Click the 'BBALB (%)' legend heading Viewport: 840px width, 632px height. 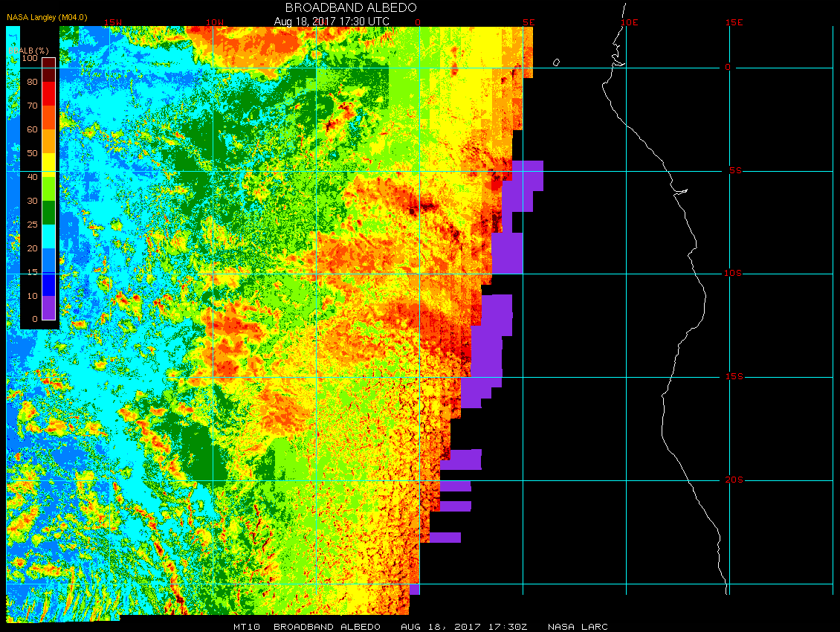(x=28, y=51)
